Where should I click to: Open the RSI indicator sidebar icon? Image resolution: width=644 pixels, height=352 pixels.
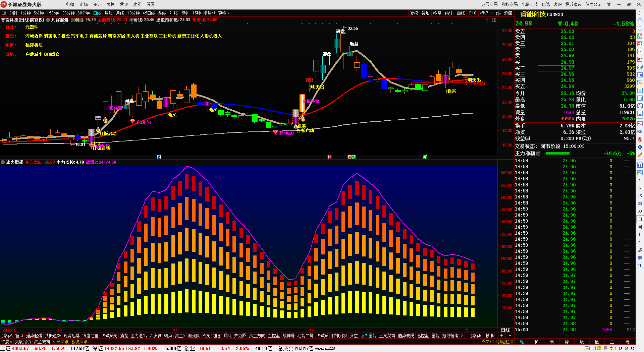(x=640, y=131)
